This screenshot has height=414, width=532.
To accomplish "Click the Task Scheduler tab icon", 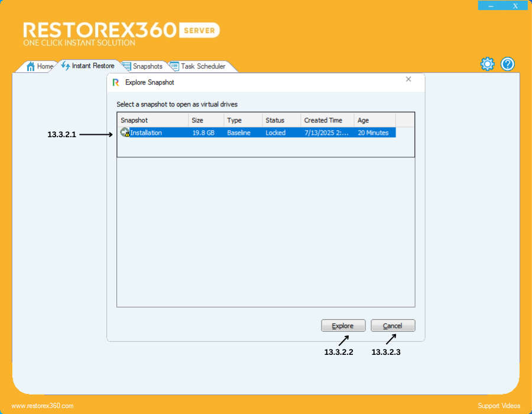I will [x=174, y=66].
